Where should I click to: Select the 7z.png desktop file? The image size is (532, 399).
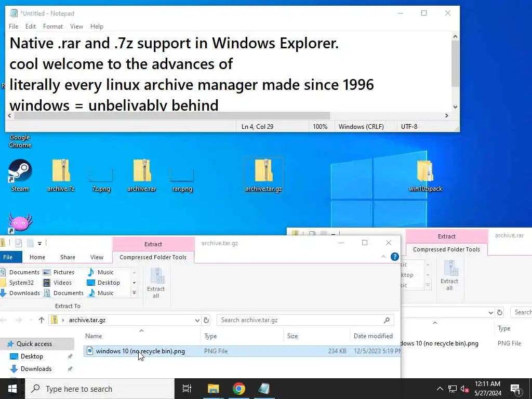101,180
